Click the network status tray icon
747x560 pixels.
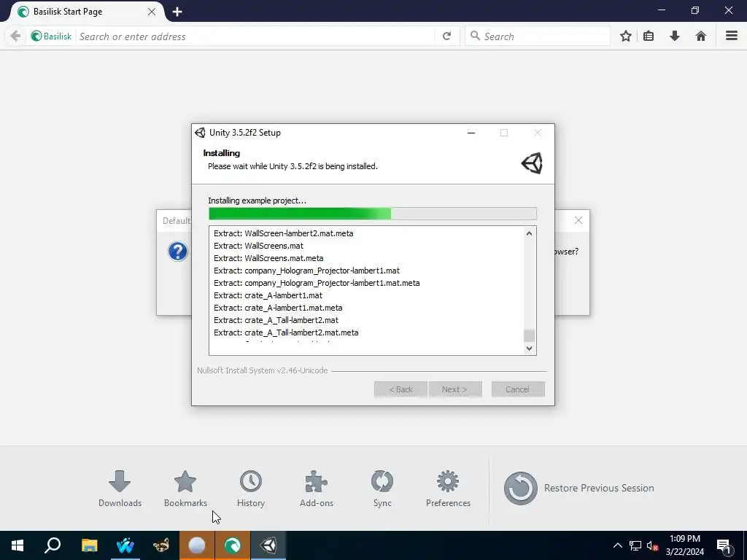click(x=635, y=545)
